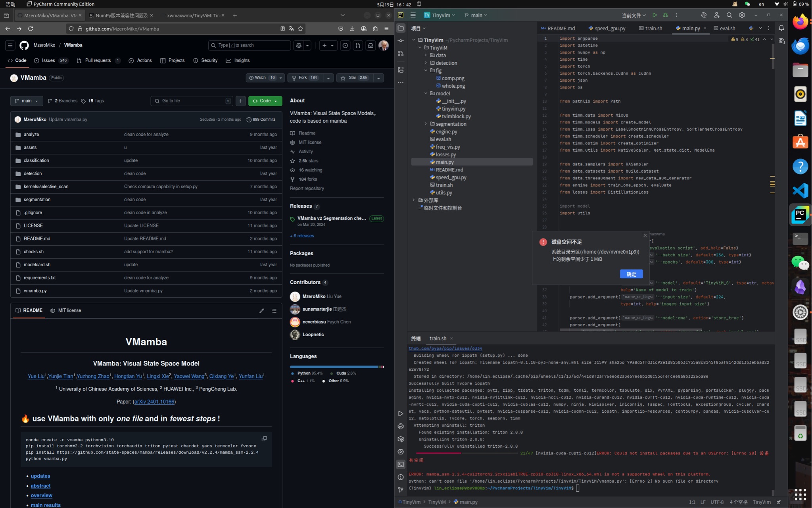Click the Debug bug icon in PyCharm toolbar
The height and width of the screenshot is (508, 812).
666,15
